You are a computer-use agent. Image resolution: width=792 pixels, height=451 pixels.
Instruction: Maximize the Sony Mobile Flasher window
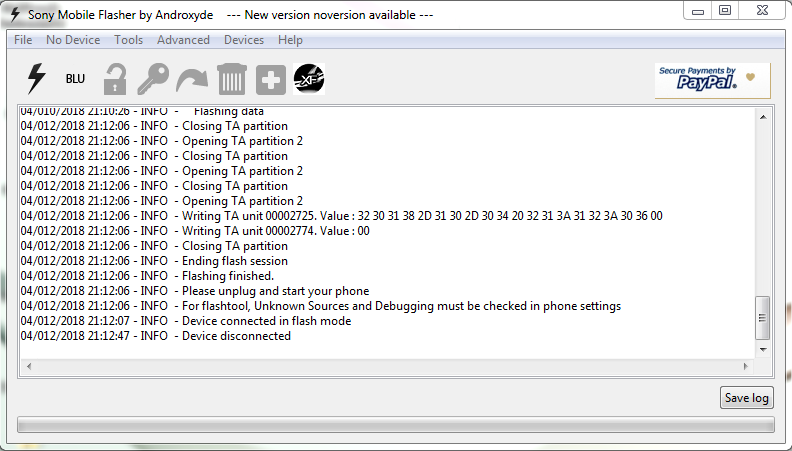click(x=725, y=11)
